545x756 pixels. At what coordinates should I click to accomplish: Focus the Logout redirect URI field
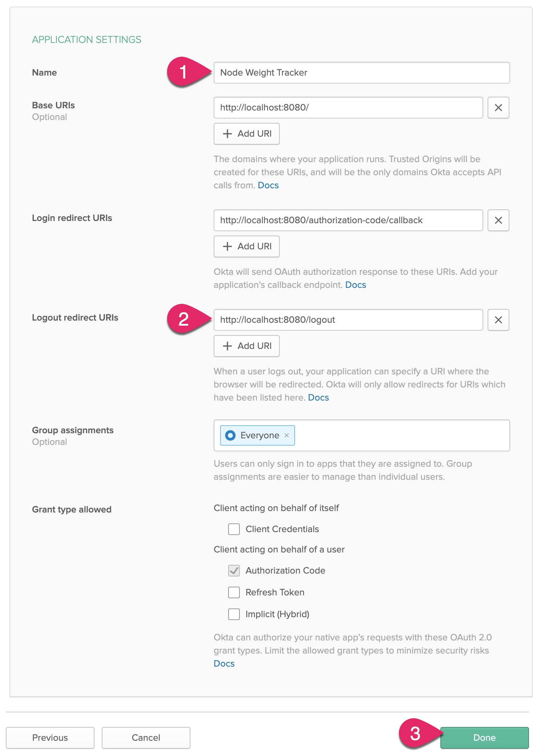pos(348,320)
